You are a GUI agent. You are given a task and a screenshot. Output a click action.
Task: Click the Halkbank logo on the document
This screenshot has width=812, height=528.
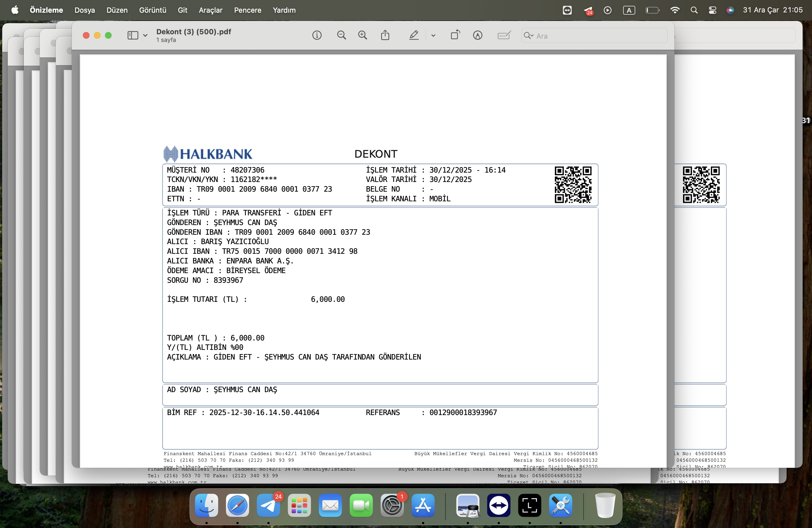[208, 154]
